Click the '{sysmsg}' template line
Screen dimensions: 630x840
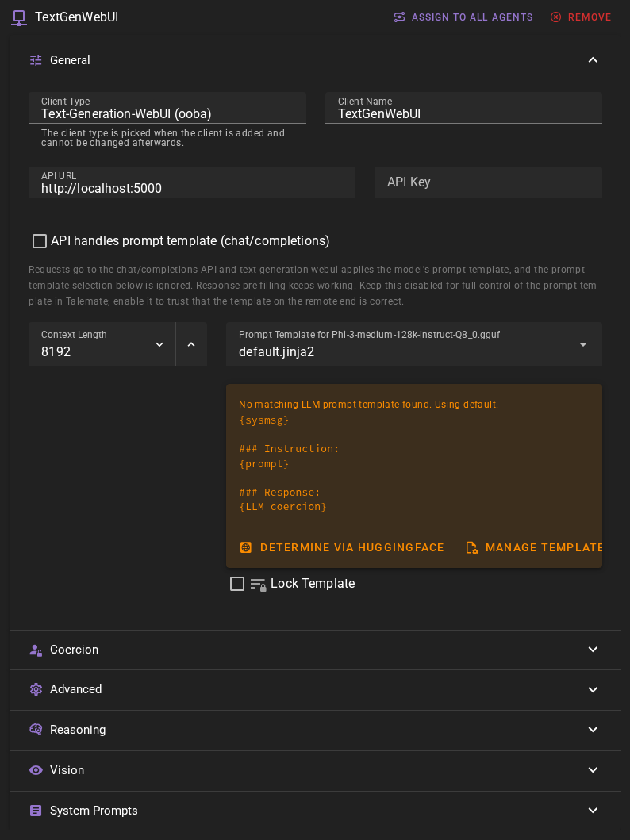point(264,420)
